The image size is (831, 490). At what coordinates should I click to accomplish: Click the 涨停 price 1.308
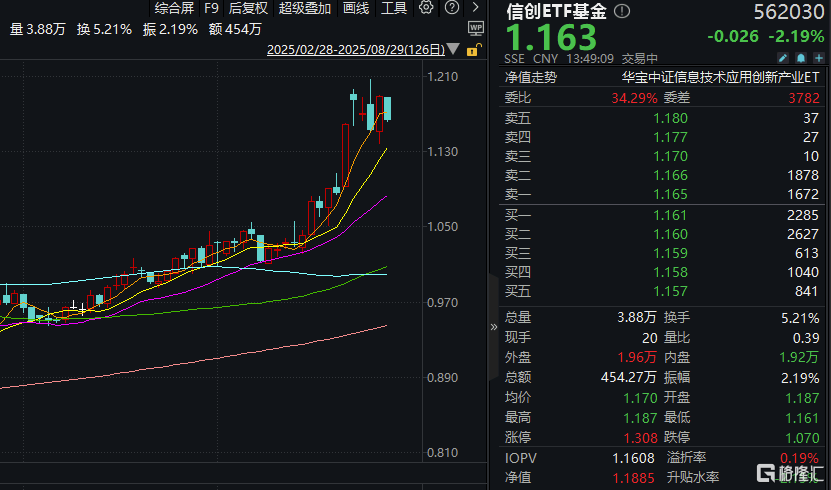pyautogui.click(x=640, y=438)
